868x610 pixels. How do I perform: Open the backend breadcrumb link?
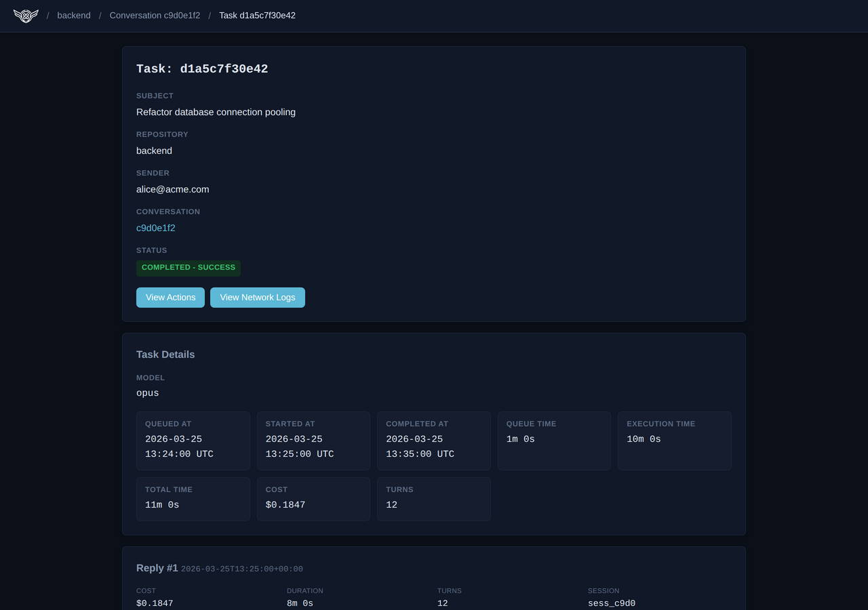73,16
